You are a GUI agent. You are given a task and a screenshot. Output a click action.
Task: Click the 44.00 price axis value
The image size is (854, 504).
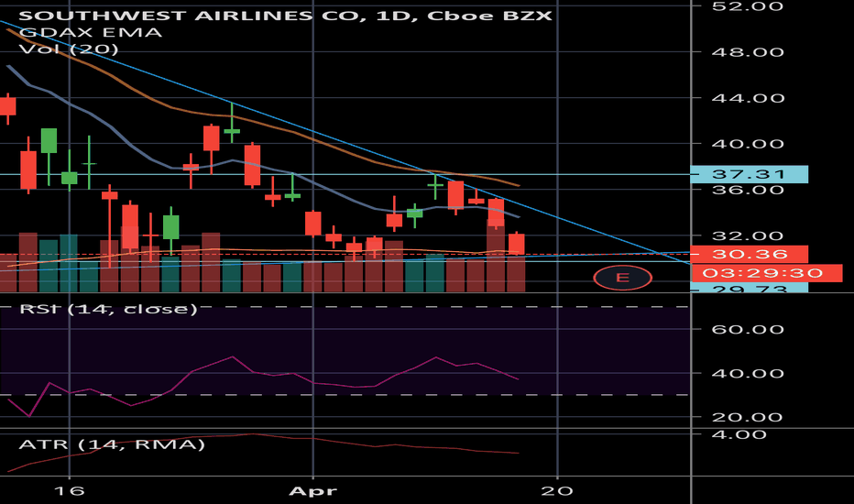[748, 98]
